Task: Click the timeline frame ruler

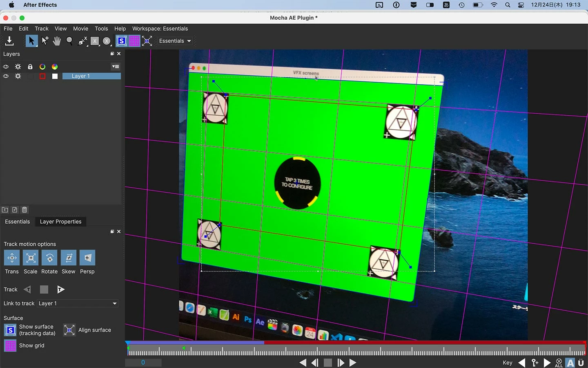Action: pos(356,350)
